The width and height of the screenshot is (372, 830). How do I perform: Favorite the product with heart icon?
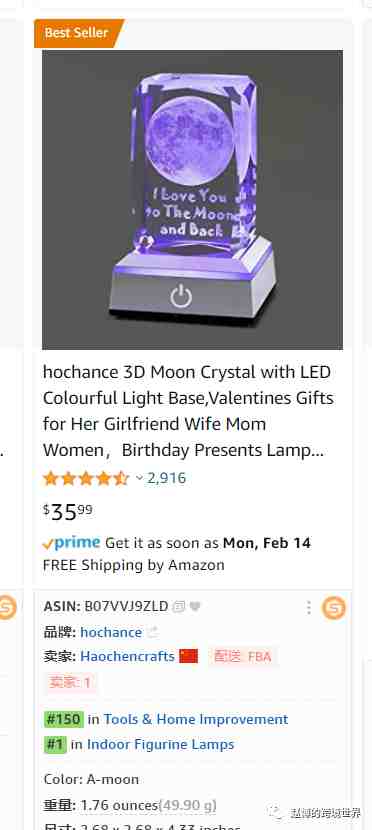[195, 607]
